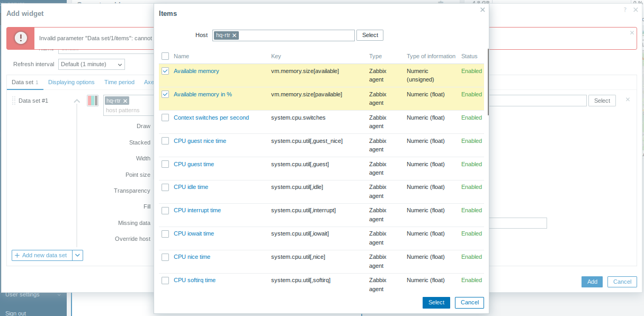This screenshot has width=644, height=316.
Task: Close the Items dialog with X
Action: click(x=482, y=10)
